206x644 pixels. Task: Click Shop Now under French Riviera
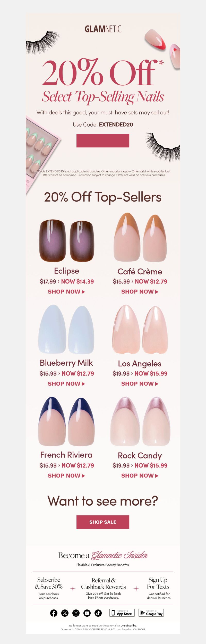pyautogui.click(x=66, y=476)
